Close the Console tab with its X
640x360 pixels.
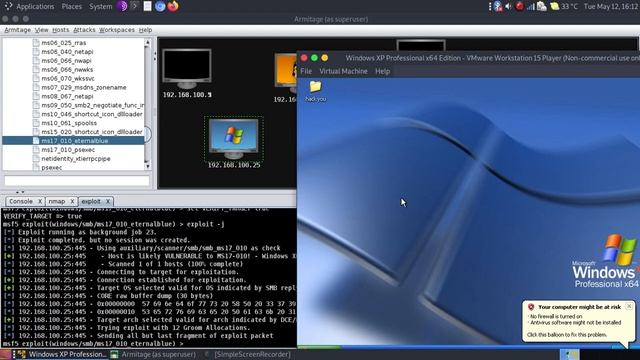pyautogui.click(x=40, y=201)
